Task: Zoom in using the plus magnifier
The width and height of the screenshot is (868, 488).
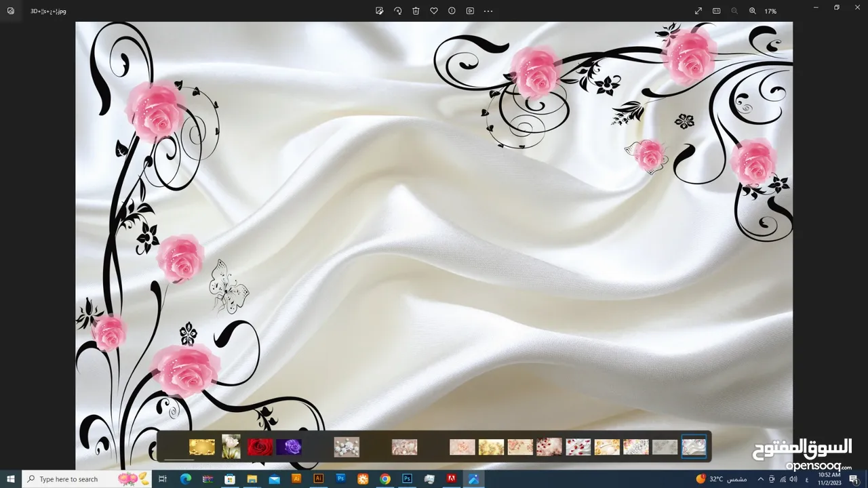Action: click(x=752, y=11)
